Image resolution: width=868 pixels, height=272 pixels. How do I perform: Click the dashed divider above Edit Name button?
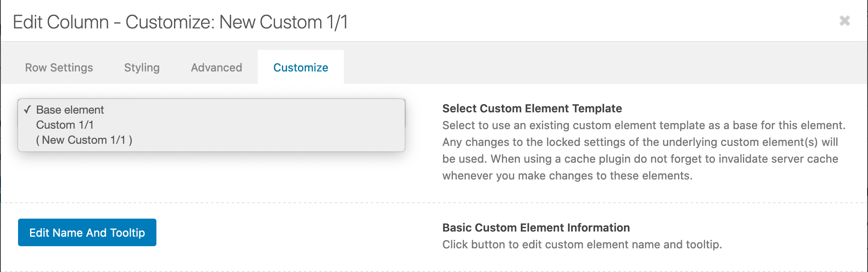434,202
